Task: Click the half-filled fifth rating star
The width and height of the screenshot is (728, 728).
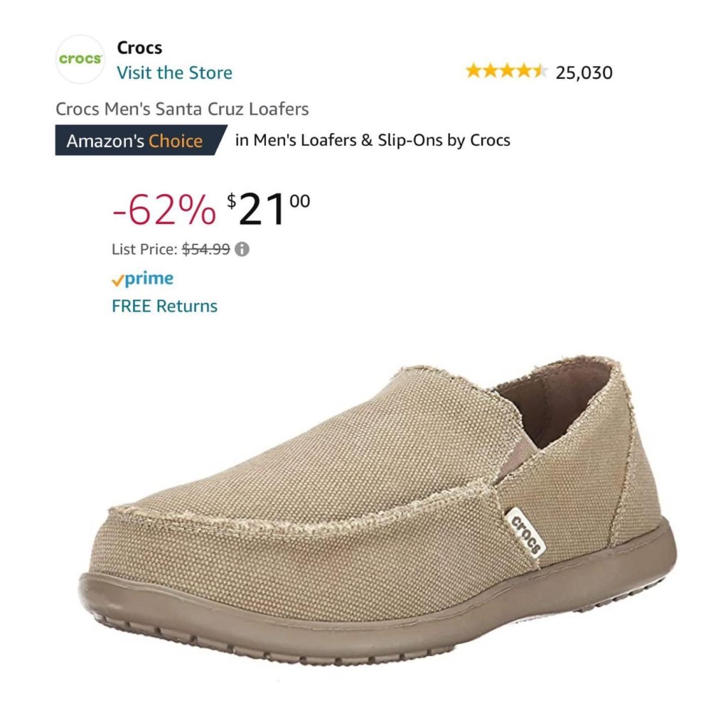Action: (x=539, y=71)
